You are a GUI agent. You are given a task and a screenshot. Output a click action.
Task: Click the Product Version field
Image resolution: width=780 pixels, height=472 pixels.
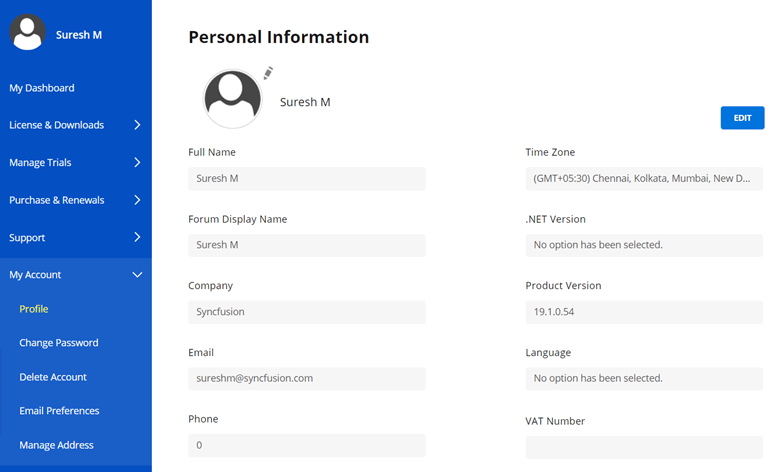pyautogui.click(x=644, y=312)
